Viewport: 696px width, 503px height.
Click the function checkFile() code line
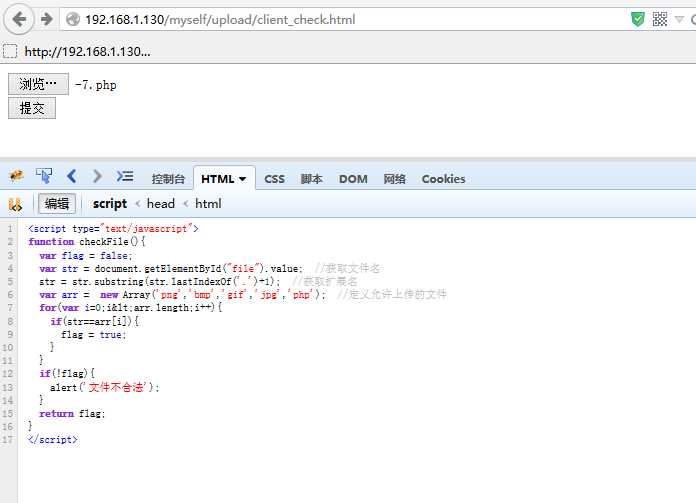(87, 242)
